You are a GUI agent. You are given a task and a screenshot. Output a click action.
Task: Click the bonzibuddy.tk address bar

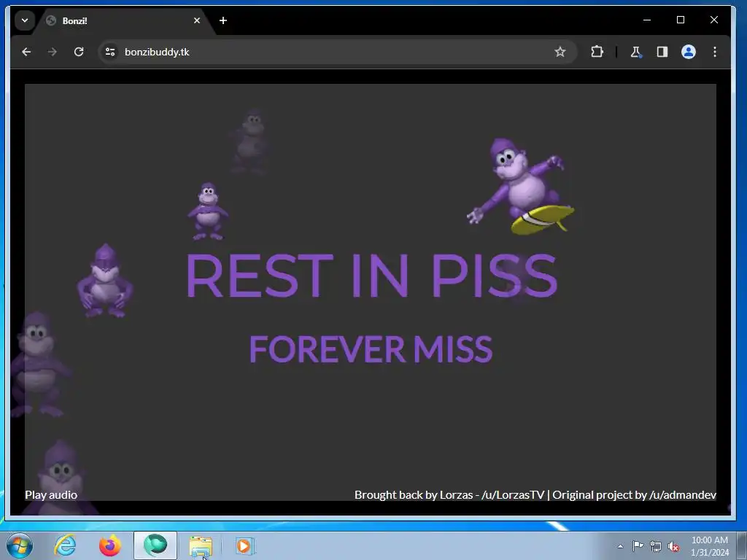click(337, 52)
